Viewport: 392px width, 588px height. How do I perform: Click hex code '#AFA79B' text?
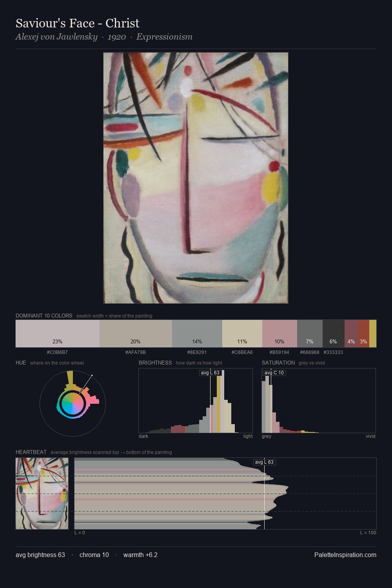[x=136, y=352]
